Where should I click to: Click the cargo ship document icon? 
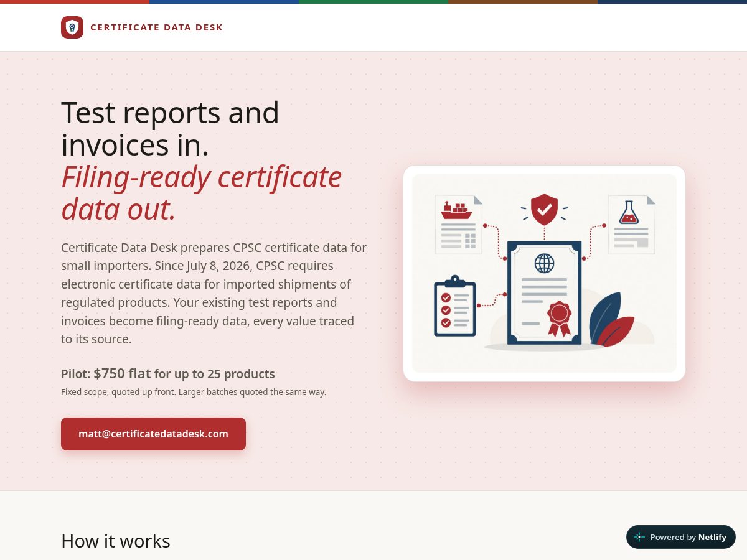tap(459, 225)
